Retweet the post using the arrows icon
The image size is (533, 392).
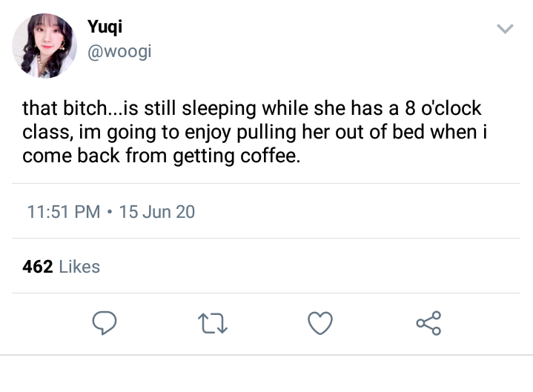point(213,323)
